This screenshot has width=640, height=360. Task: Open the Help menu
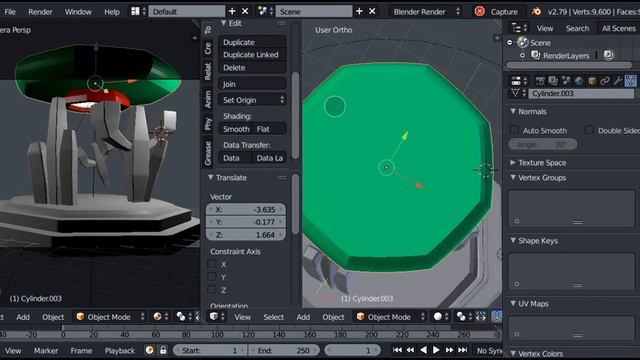tap(112, 11)
